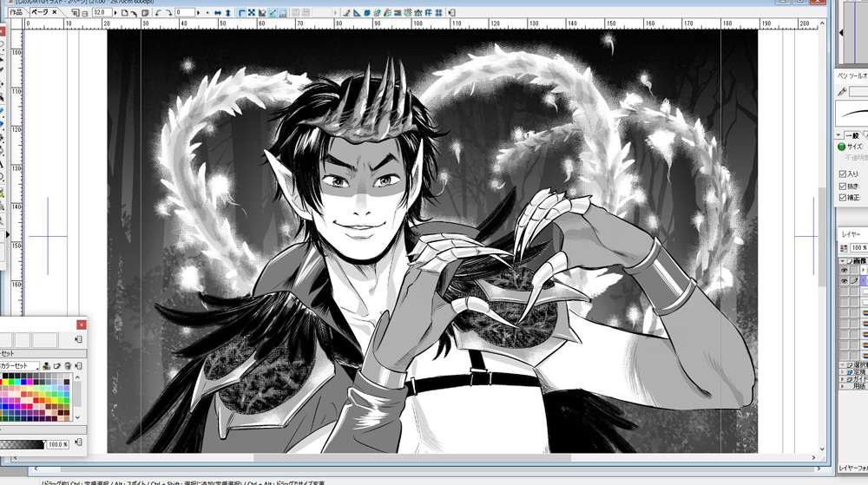Click the edit color set icon
The width and height of the screenshot is (868, 485).
pos(47,366)
